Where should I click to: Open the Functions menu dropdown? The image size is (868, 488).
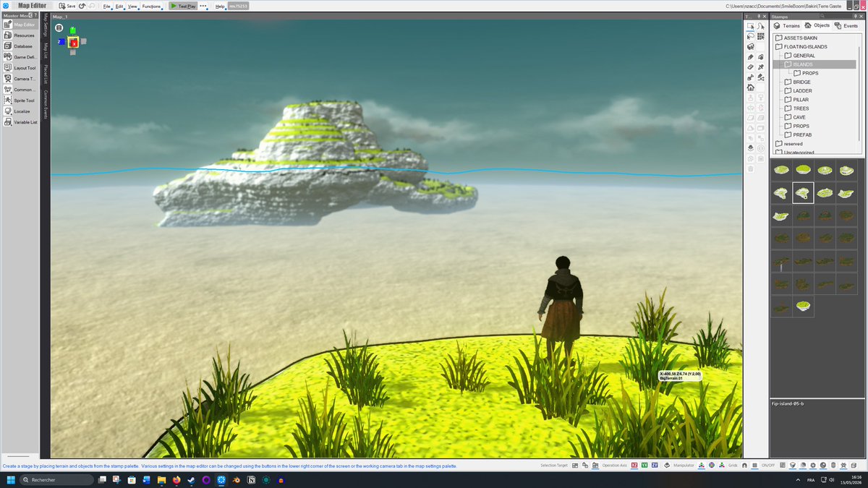[151, 6]
